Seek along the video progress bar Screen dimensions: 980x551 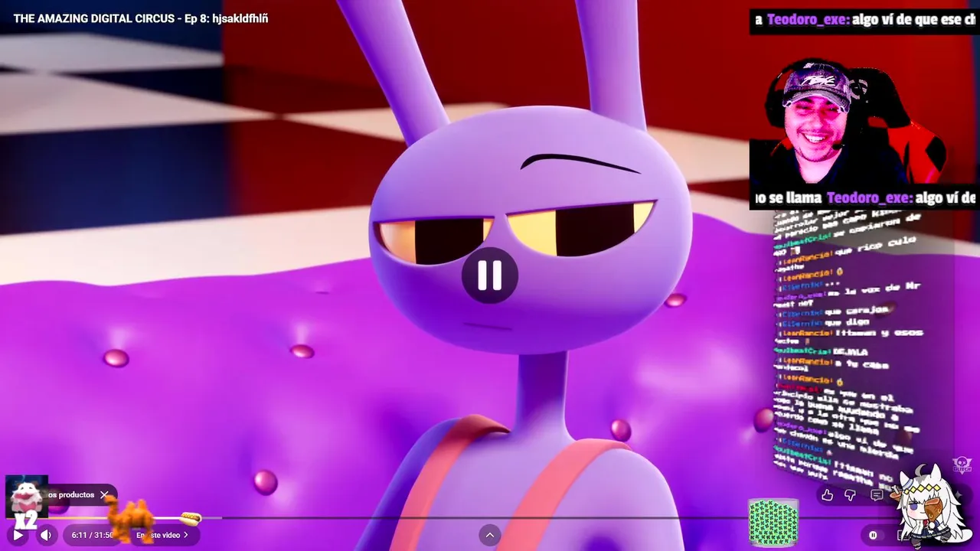(490, 518)
